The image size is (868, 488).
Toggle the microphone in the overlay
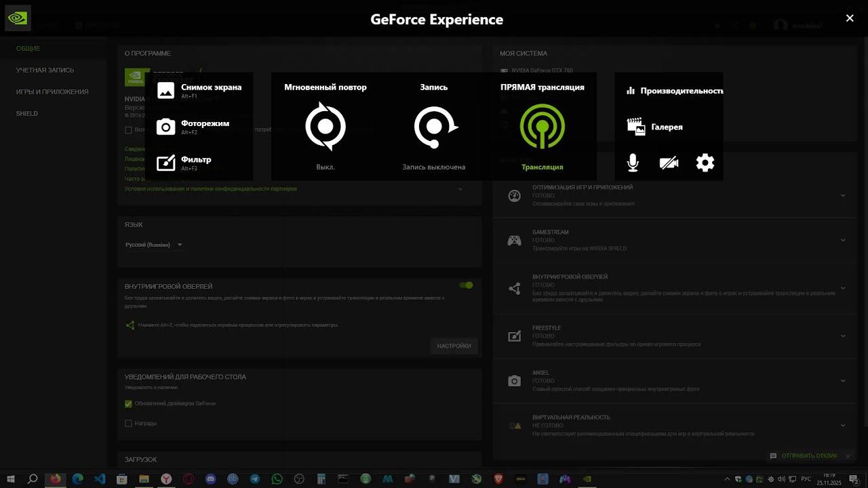click(x=633, y=163)
